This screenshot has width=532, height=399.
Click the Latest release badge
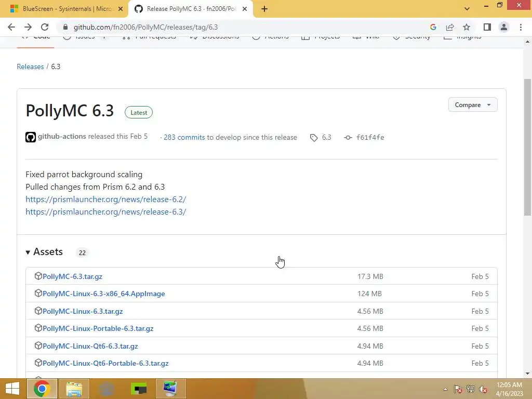tap(139, 113)
